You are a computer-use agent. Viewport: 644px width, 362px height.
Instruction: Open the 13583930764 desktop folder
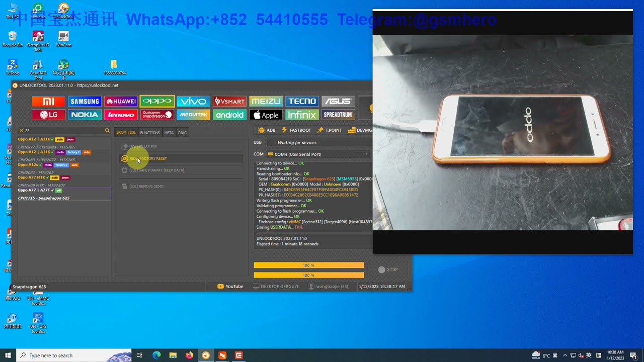click(x=114, y=67)
